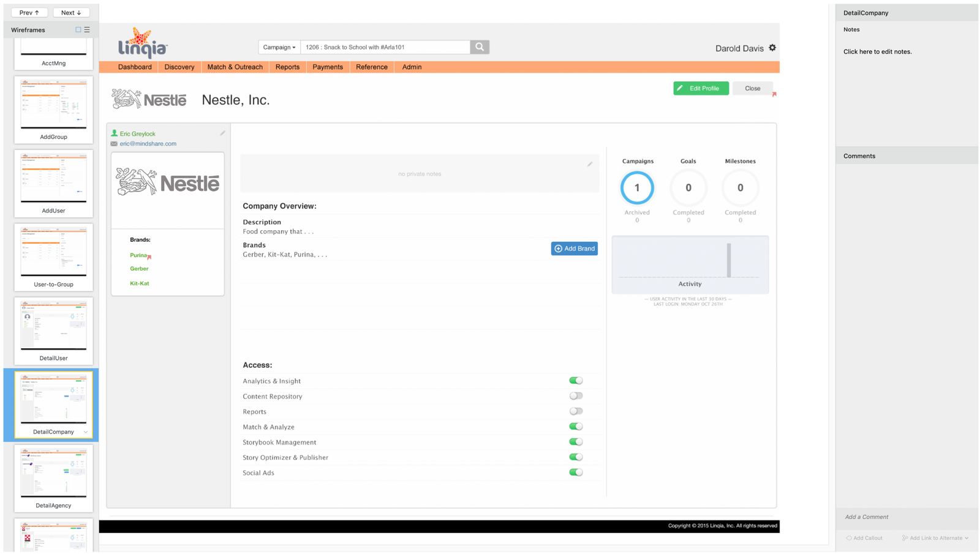Open the Discovery tab
This screenshot has width=980, height=557.
click(179, 67)
